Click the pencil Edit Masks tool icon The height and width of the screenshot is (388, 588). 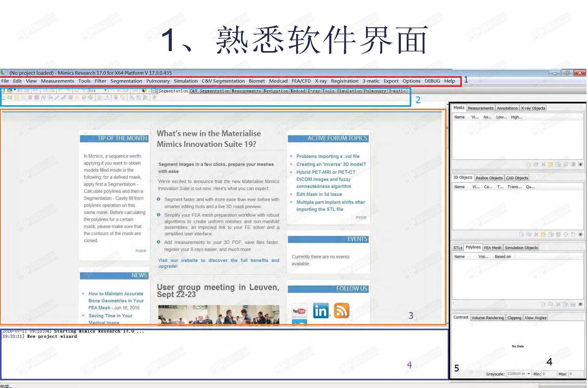(57, 98)
